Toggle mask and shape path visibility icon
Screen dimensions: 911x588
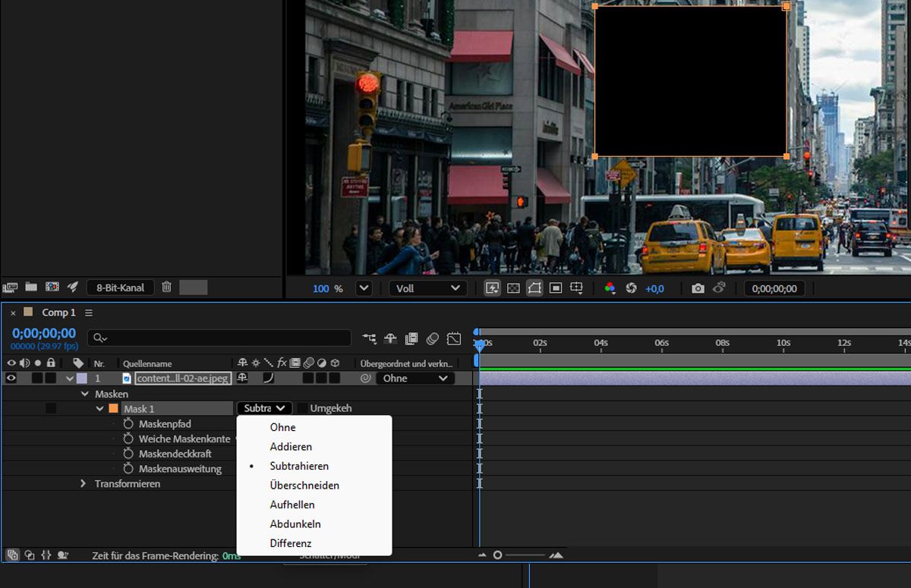(x=534, y=288)
